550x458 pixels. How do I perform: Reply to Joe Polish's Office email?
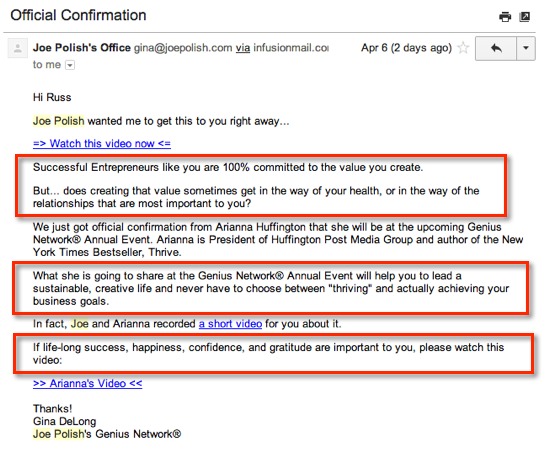point(496,48)
